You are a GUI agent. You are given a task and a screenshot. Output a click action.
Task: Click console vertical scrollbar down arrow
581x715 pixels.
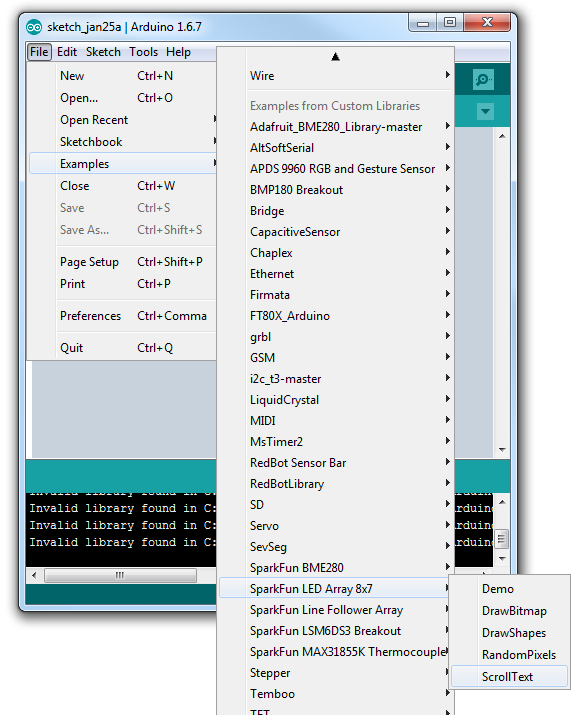coord(502,559)
